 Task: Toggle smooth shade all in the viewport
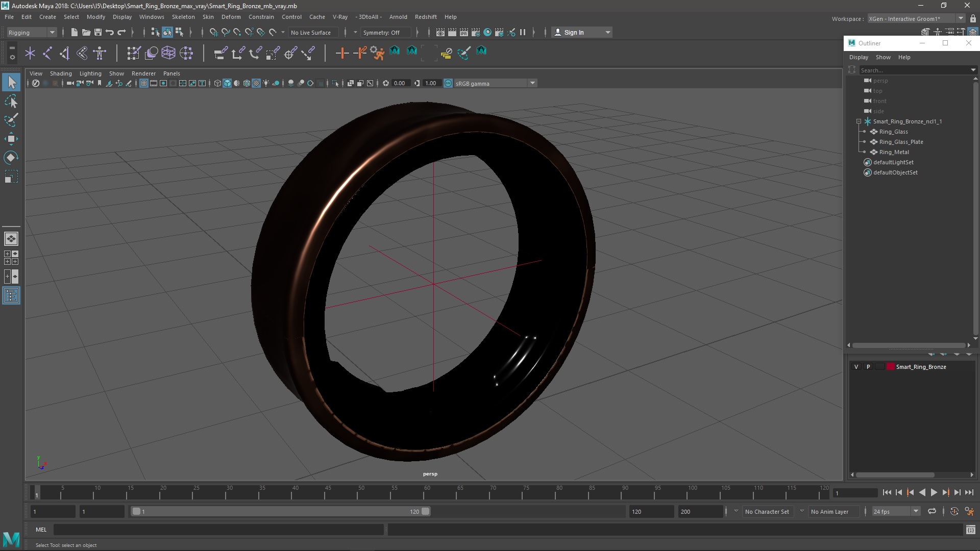click(x=227, y=83)
